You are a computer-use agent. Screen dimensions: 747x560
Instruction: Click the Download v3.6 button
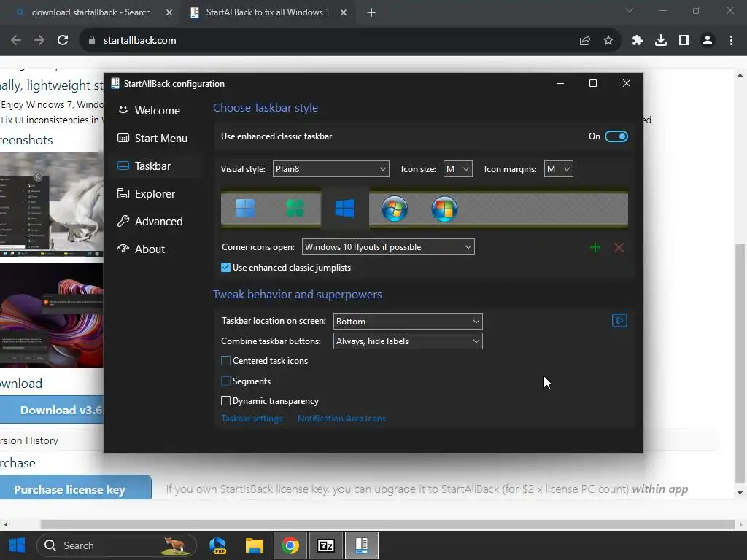click(52, 410)
